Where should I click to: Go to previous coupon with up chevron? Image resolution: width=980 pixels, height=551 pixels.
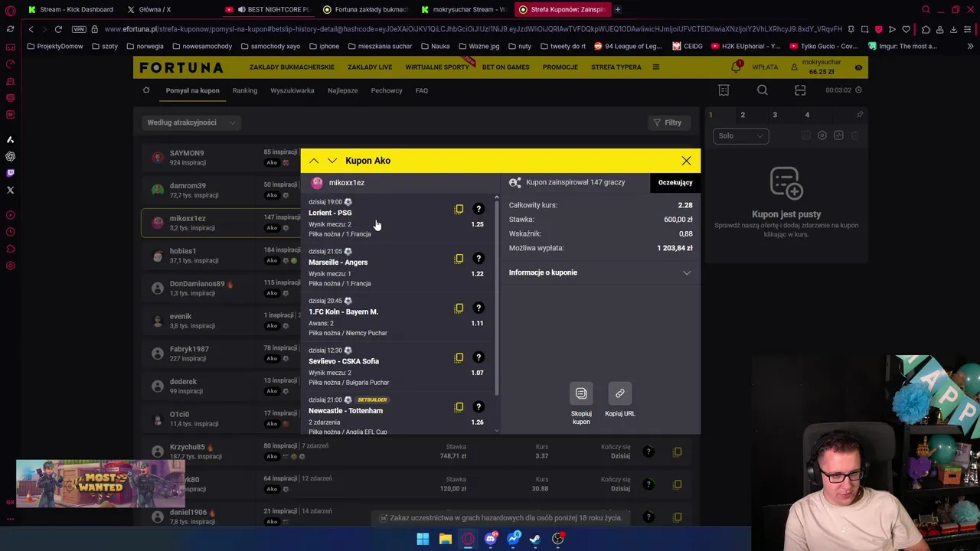point(314,161)
